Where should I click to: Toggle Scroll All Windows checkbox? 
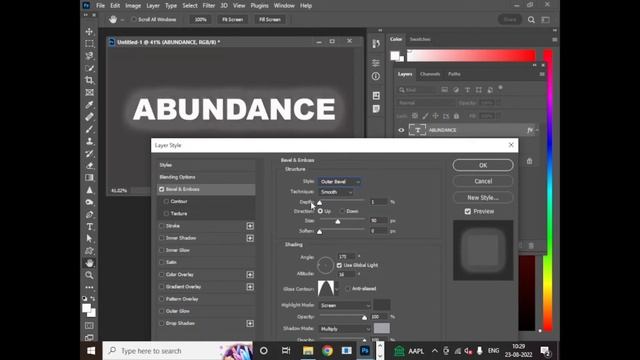pyautogui.click(x=133, y=20)
